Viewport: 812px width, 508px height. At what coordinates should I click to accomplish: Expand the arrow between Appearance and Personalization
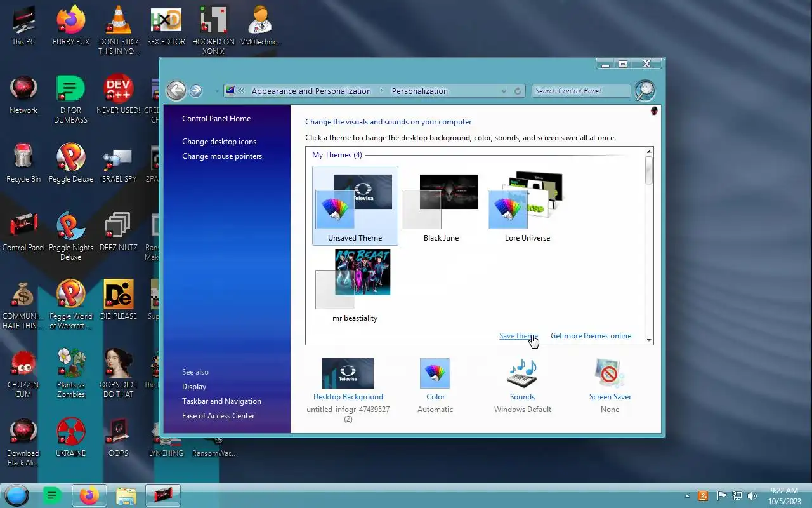pyautogui.click(x=382, y=91)
